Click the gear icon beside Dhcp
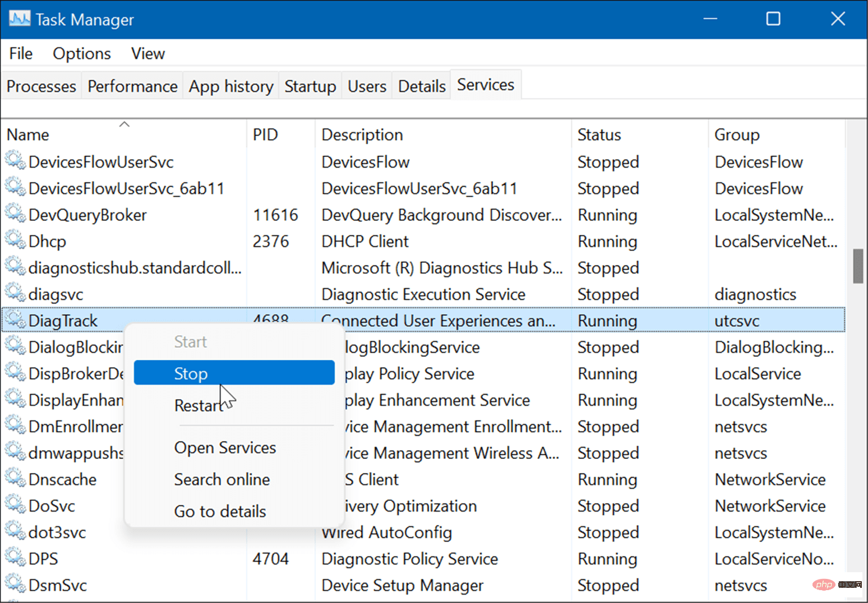The width and height of the screenshot is (868, 603). pyautogui.click(x=16, y=240)
